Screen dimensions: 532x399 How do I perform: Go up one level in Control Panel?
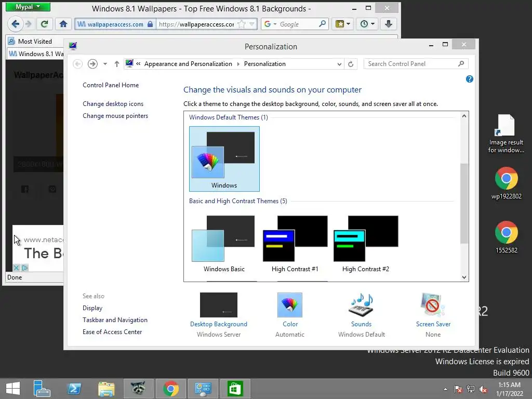[x=117, y=64]
